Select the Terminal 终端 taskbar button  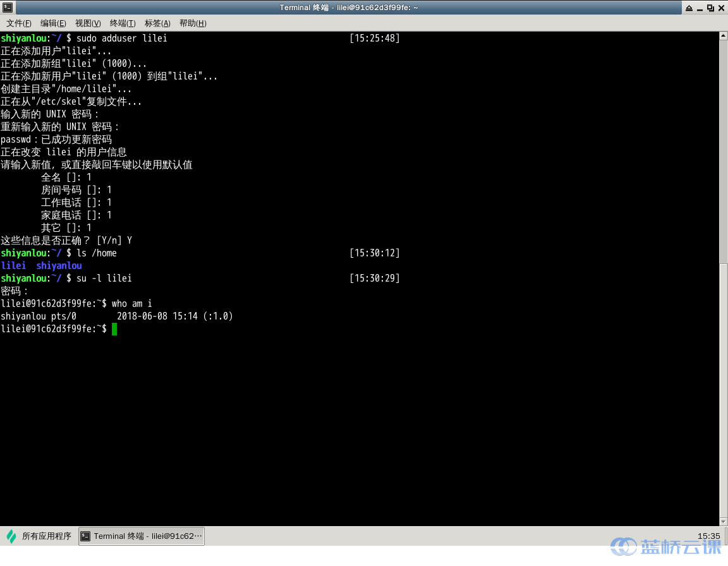(x=142, y=536)
